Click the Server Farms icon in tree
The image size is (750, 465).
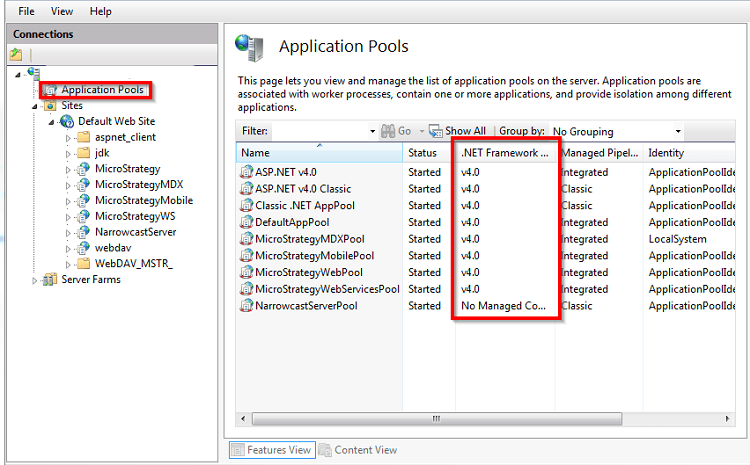pos(50,280)
